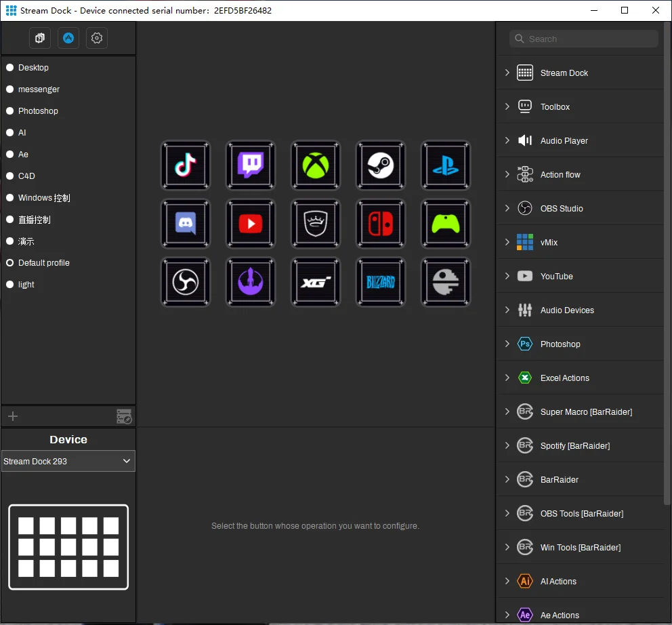Open the YouTube actions list
The width and height of the screenshot is (672, 625).
pos(507,276)
